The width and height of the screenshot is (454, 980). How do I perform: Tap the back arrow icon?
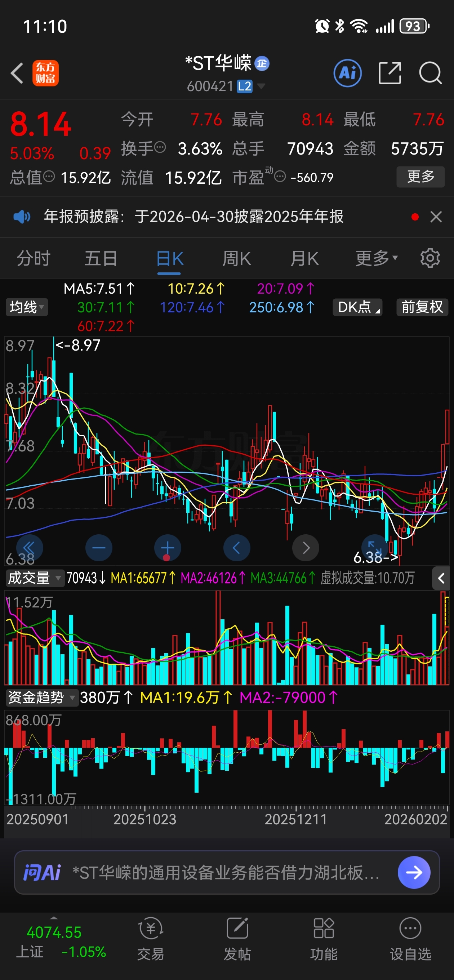17,73
